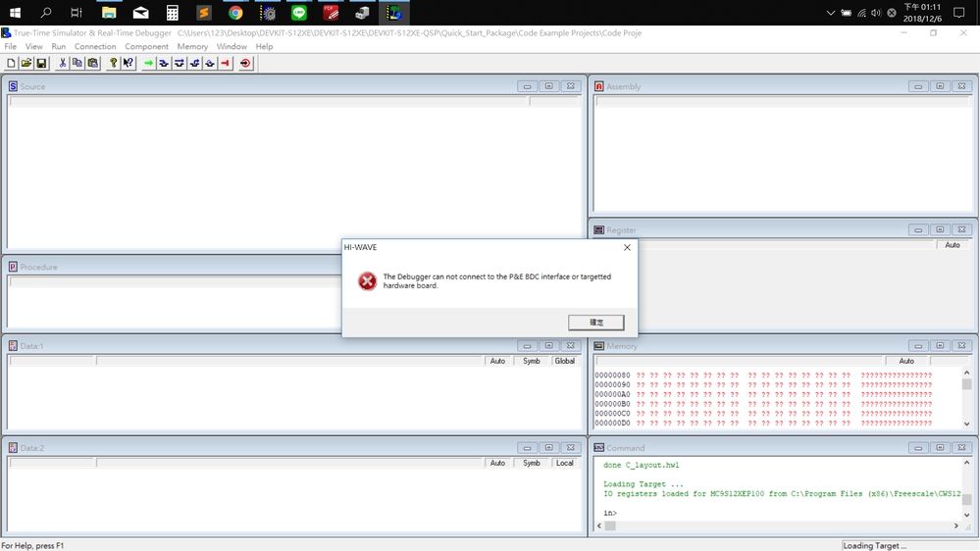Close the Memory panel
Screen dimensions: 980x551
(962, 345)
